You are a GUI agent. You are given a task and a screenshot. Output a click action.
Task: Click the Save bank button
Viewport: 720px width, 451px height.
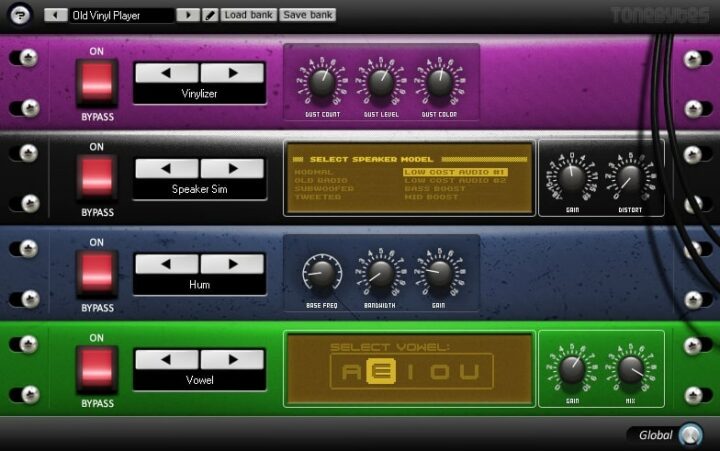tap(308, 16)
